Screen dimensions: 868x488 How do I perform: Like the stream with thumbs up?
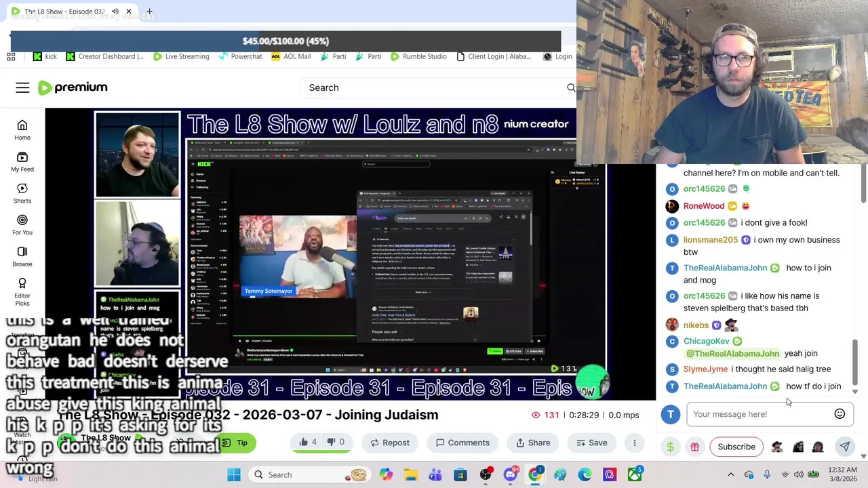click(x=308, y=443)
